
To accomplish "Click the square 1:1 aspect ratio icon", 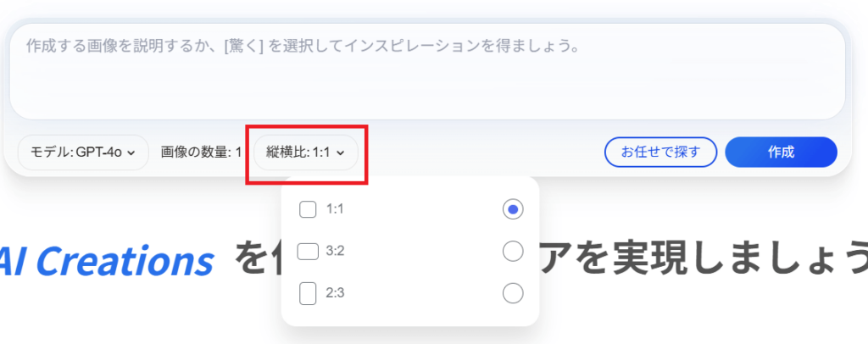I will [308, 209].
